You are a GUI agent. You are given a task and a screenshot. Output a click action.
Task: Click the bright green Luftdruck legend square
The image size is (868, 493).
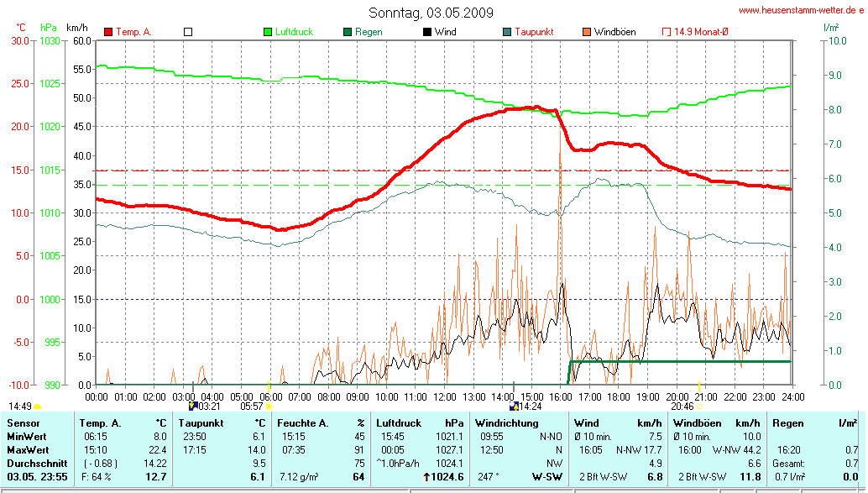click(268, 32)
